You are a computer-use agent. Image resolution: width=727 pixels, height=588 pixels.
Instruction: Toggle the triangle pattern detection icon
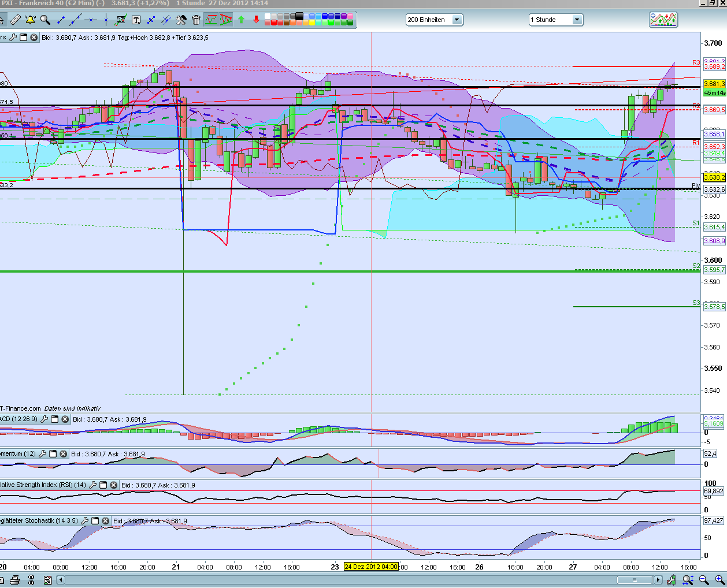[x=226, y=20]
